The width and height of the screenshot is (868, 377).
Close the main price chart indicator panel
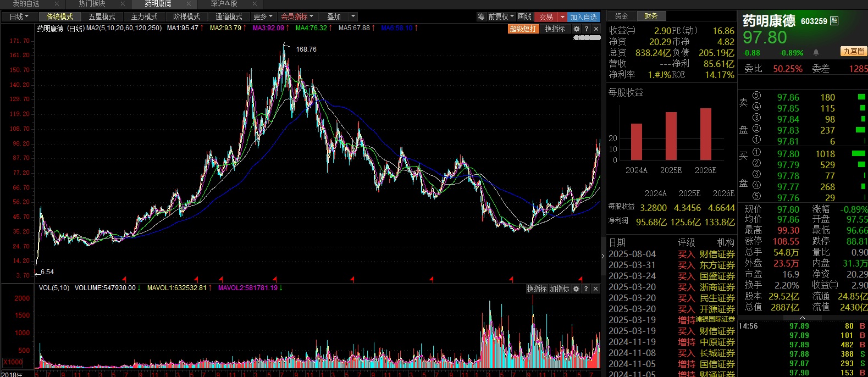click(596, 29)
